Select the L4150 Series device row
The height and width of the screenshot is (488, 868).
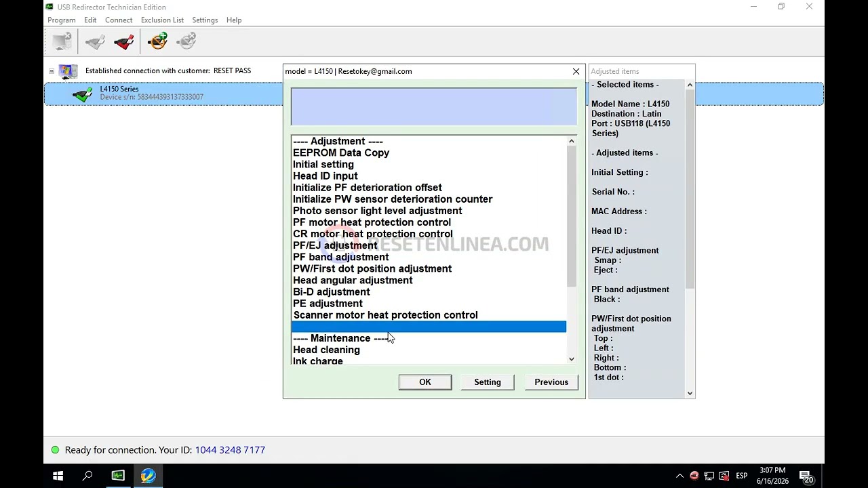click(x=434, y=94)
